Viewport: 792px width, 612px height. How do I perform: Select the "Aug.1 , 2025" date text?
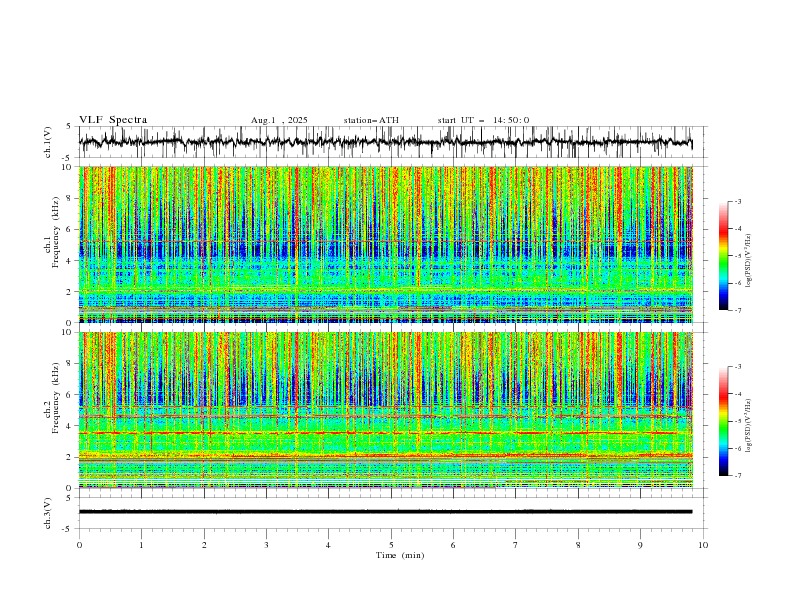click(x=279, y=120)
